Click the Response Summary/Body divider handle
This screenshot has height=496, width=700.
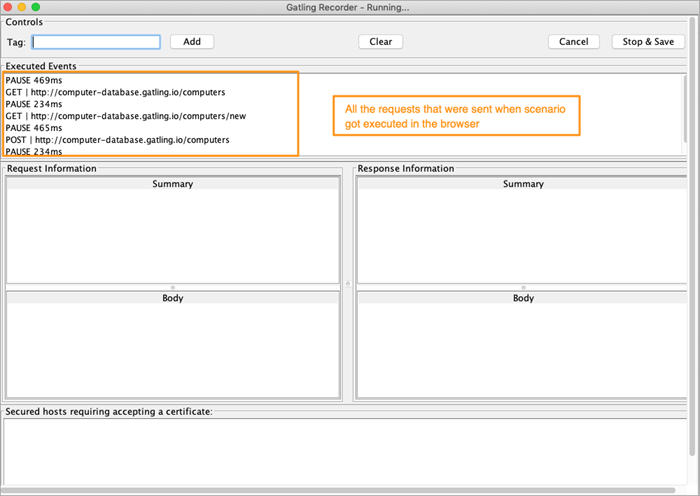click(523, 287)
